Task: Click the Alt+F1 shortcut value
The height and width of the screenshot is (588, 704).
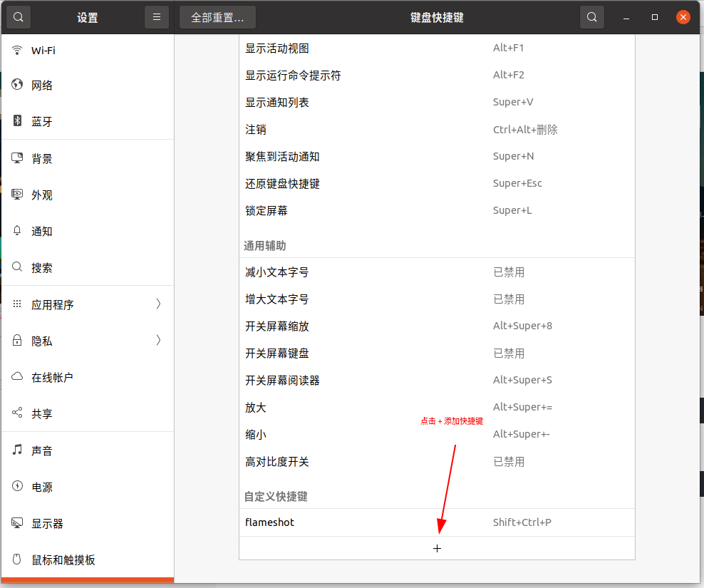Action: [x=508, y=48]
